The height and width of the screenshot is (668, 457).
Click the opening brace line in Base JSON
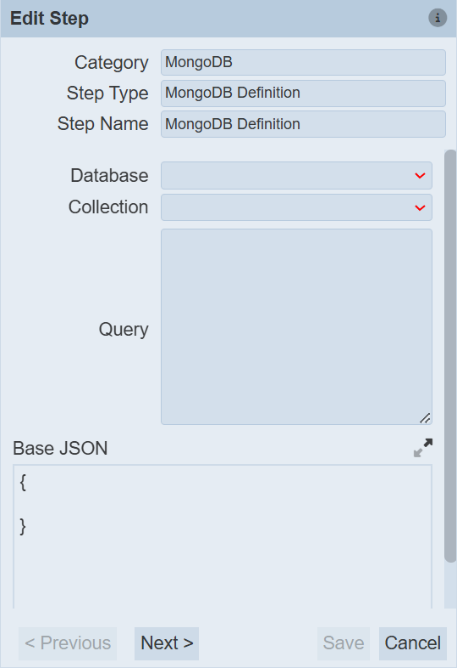pos(23,483)
